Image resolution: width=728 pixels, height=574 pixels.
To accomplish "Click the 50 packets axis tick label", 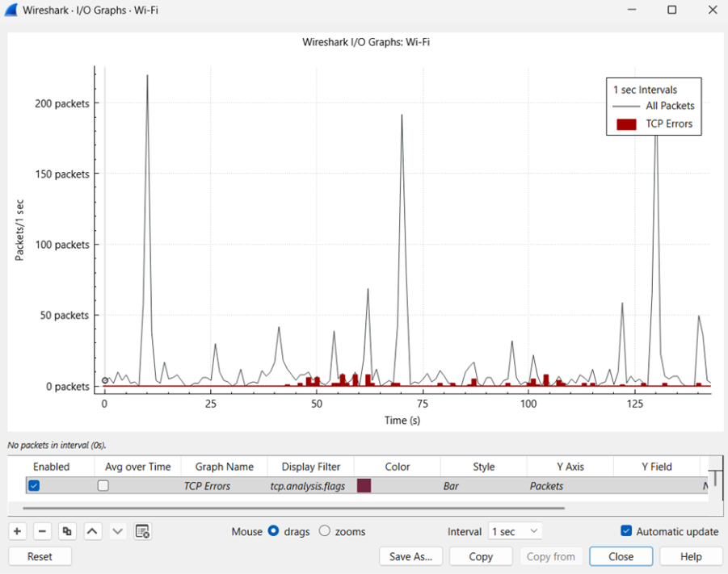I will (x=64, y=316).
